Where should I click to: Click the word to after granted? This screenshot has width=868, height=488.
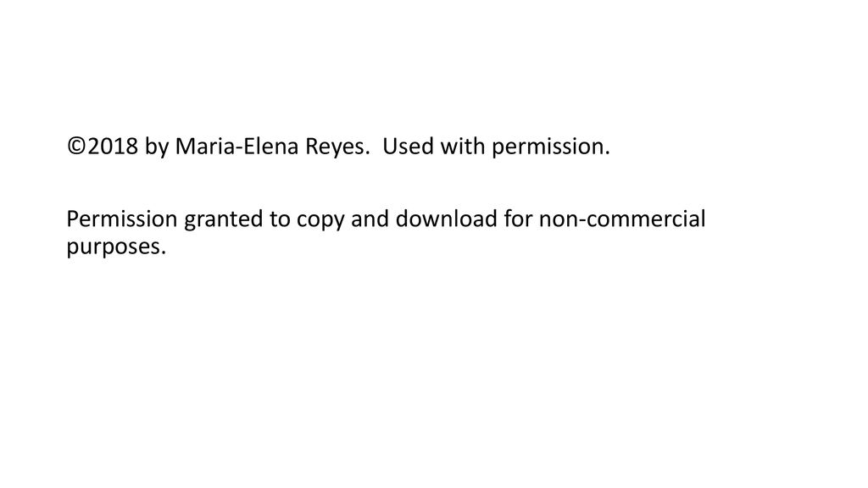[280, 219]
